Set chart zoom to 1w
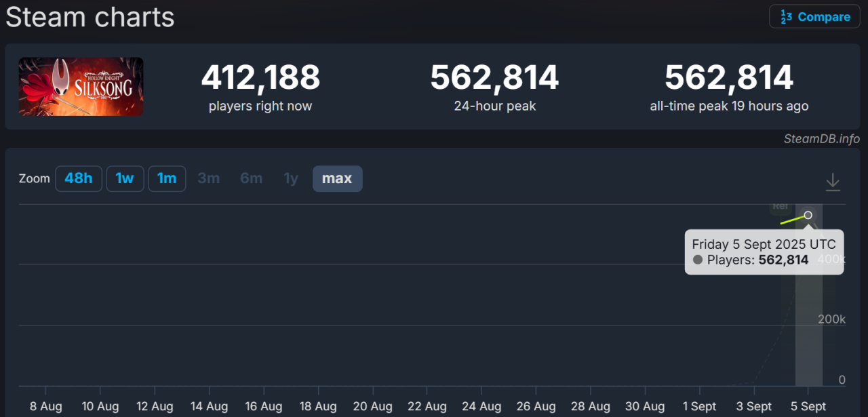The width and height of the screenshot is (868, 417). [125, 178]
